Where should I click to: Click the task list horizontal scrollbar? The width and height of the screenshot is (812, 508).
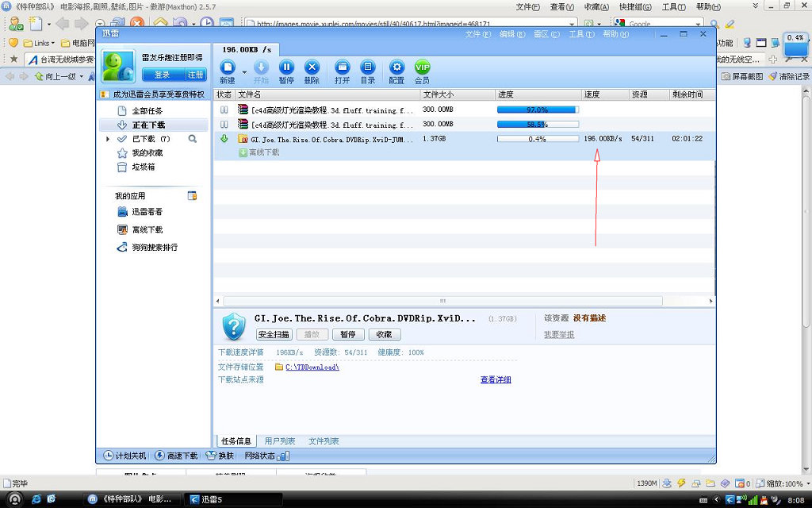[442, 301]
